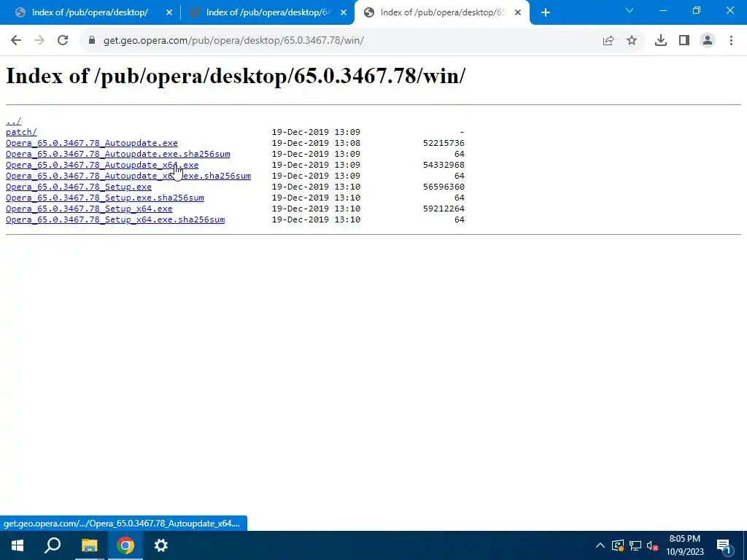The image size is (747, 560).
Task: Close the active third tab
Action: (x=518, y=13)
